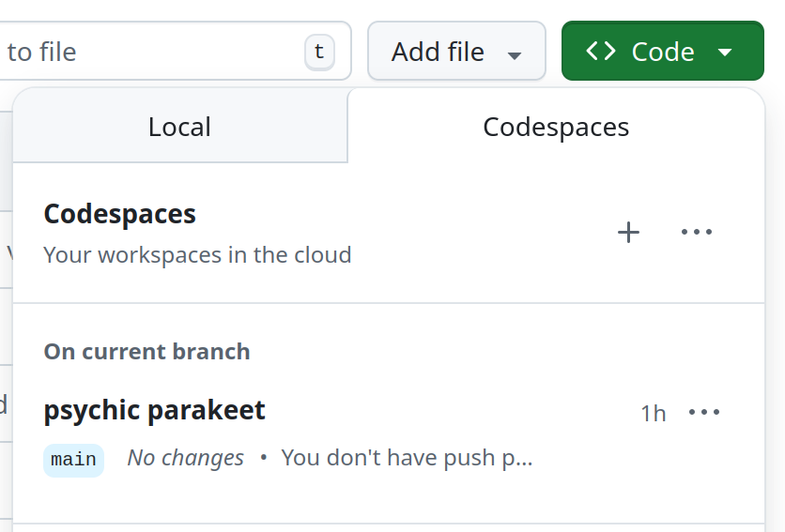This screenshot has height=532, width=785.
Task: Click the bold Codespaces heading
Action: pos(119,215)
